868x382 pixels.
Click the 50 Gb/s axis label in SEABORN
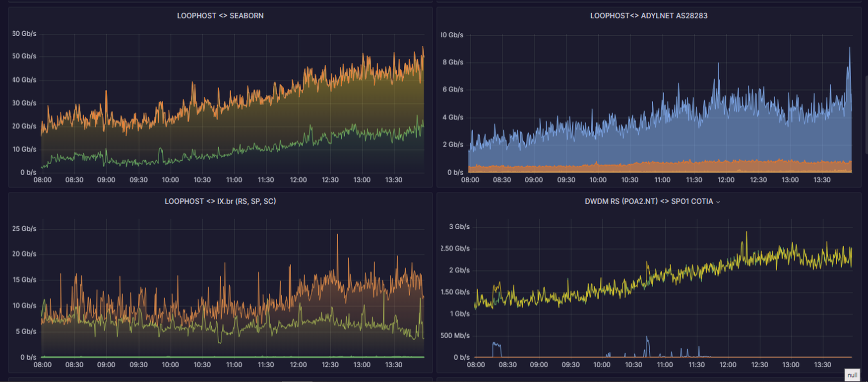[x=24, y=56]
